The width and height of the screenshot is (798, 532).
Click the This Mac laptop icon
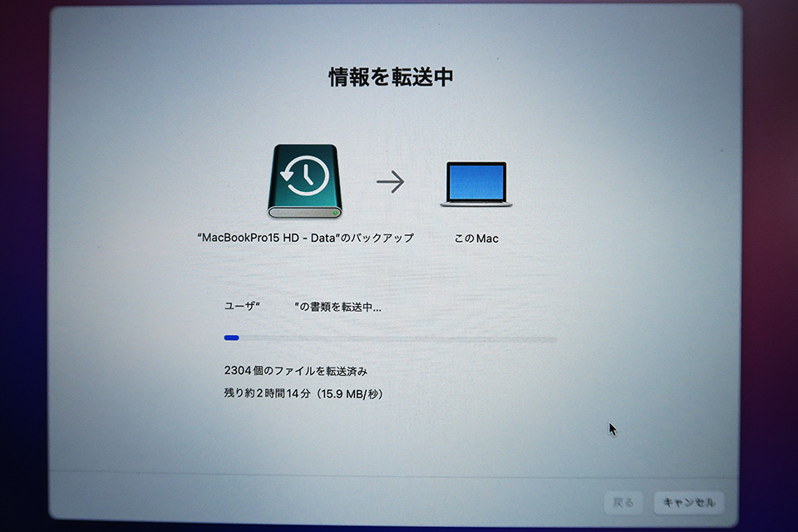pyautogui.click(x=476, y=184)
